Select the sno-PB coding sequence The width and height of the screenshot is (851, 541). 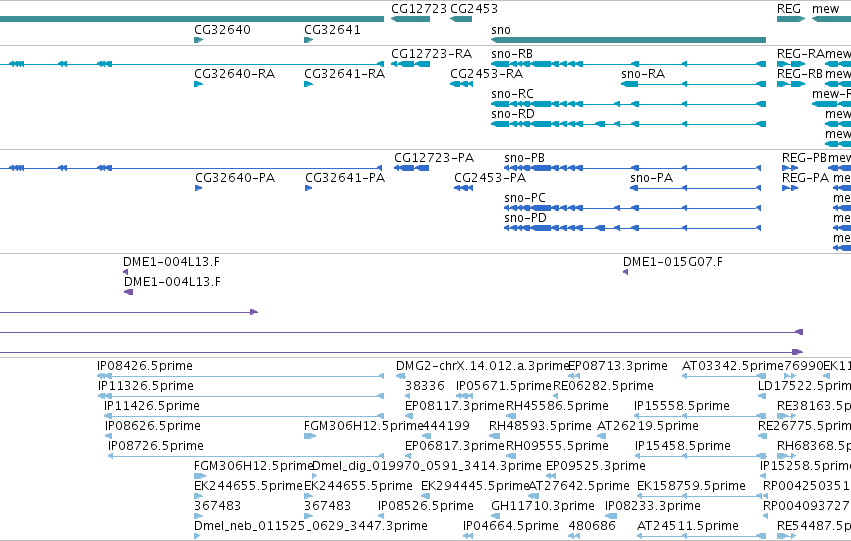(632, 168)
